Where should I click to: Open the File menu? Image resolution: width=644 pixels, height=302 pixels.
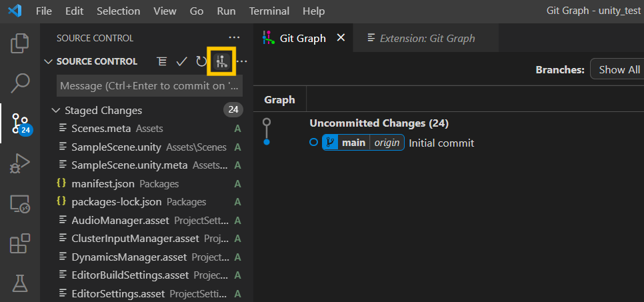click(x=44, y=11)
